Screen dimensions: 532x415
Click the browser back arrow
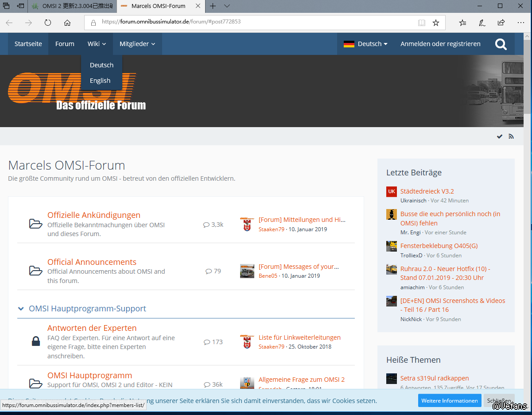(9, 23)
